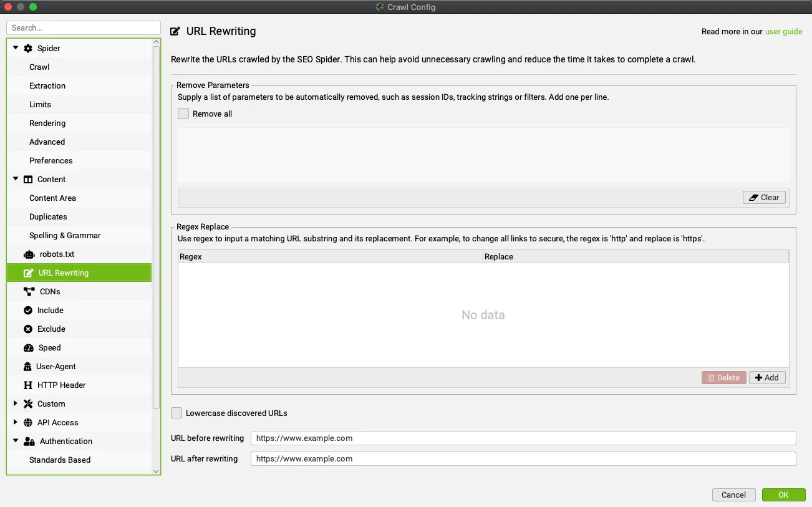Open the user guide link
Viewport: 812px width, 507px height.
pyautogui.click(x=783, y=32)
